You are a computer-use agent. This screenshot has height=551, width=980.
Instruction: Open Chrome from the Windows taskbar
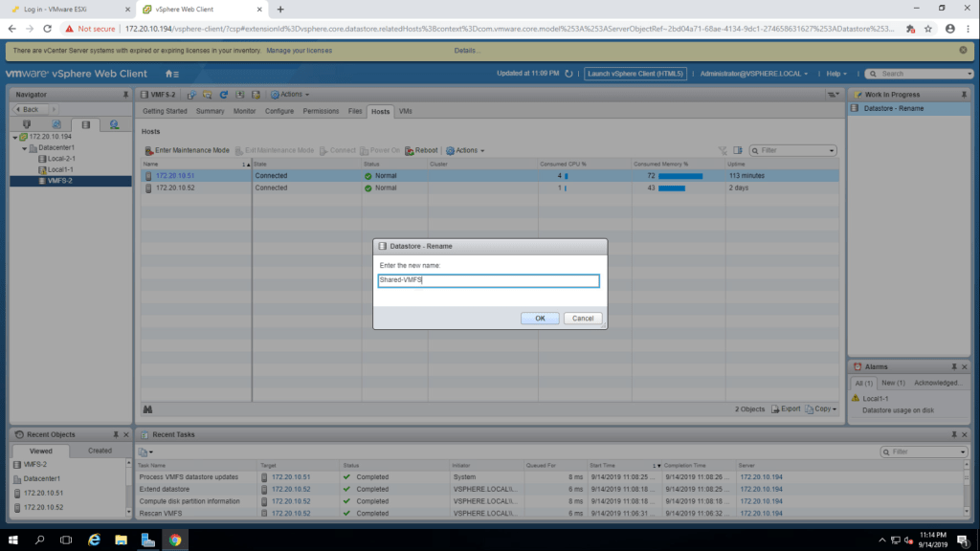coord(174,540)
